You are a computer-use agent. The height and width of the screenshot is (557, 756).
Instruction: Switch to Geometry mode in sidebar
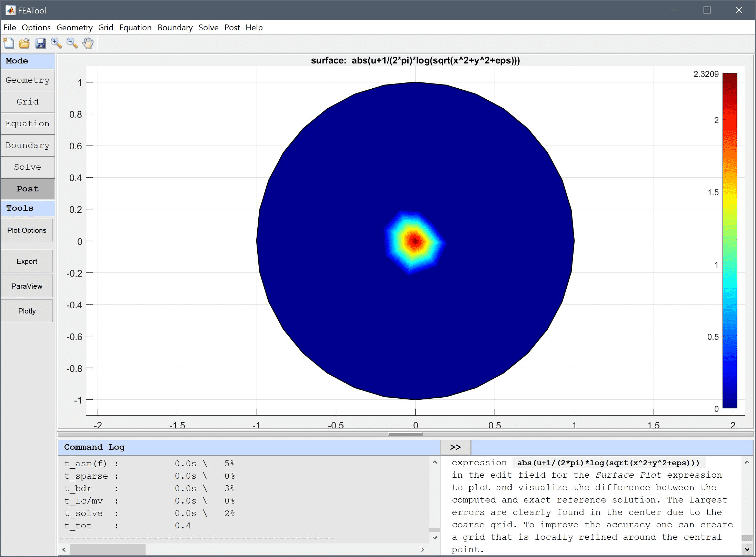28,80
